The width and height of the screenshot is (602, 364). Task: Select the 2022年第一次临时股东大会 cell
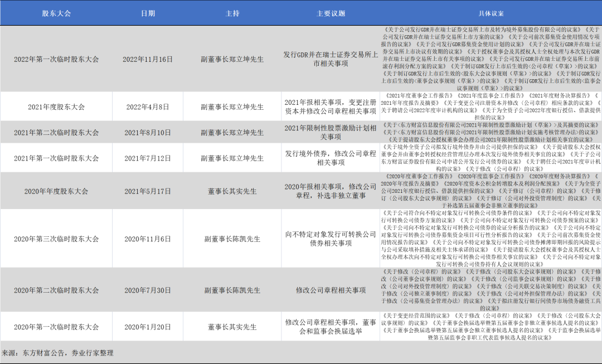click(x=56, y=59)
